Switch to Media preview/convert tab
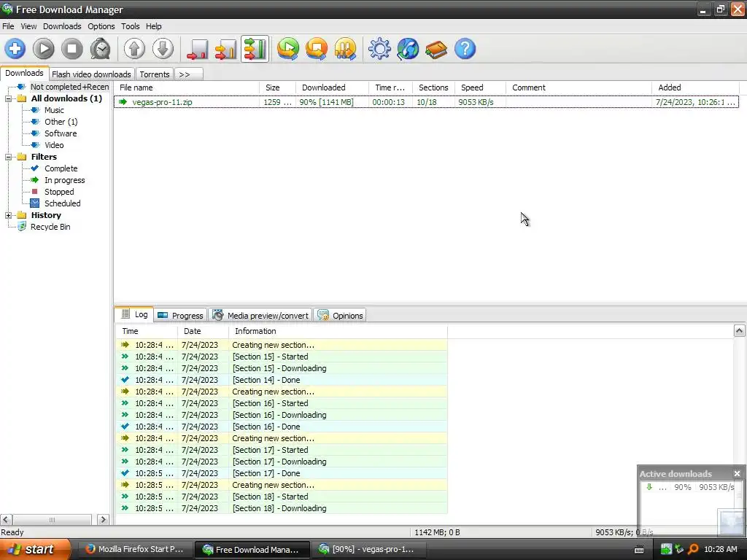The height and width of the screenshot is (560, 747). (x=260, y=315)
